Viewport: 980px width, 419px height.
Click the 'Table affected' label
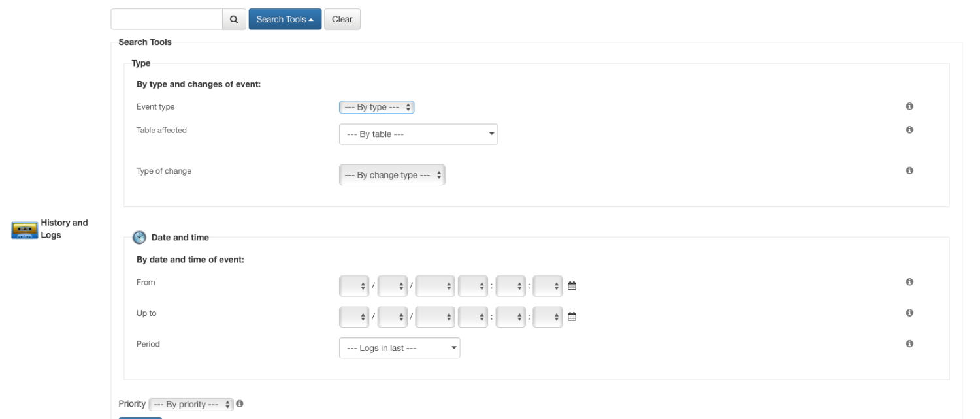point(161,130)
